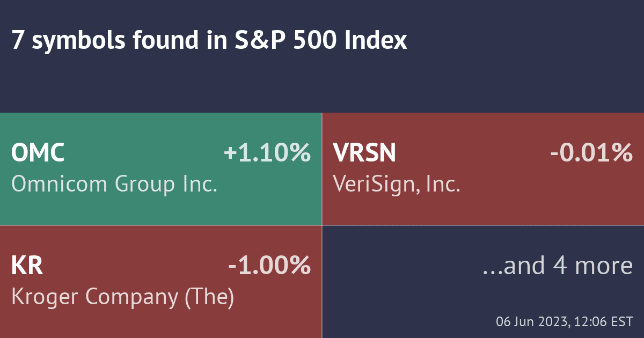Click OMC's +1.10% change value
The image size is (644, 338).
[x=267, y=153]
